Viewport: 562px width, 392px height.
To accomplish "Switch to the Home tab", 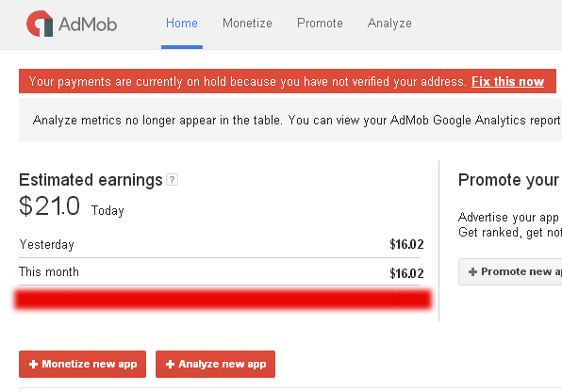I will (182, 24).
